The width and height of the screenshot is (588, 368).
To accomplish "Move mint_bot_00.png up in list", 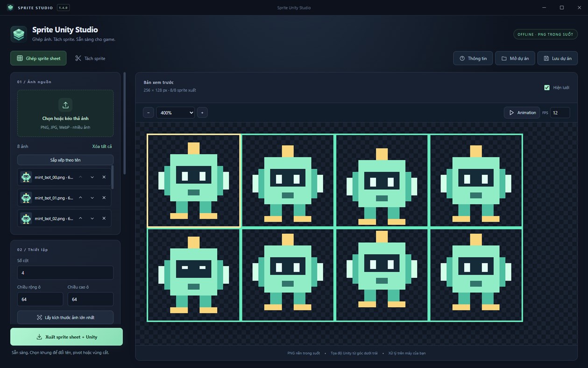I will point(80,177).
